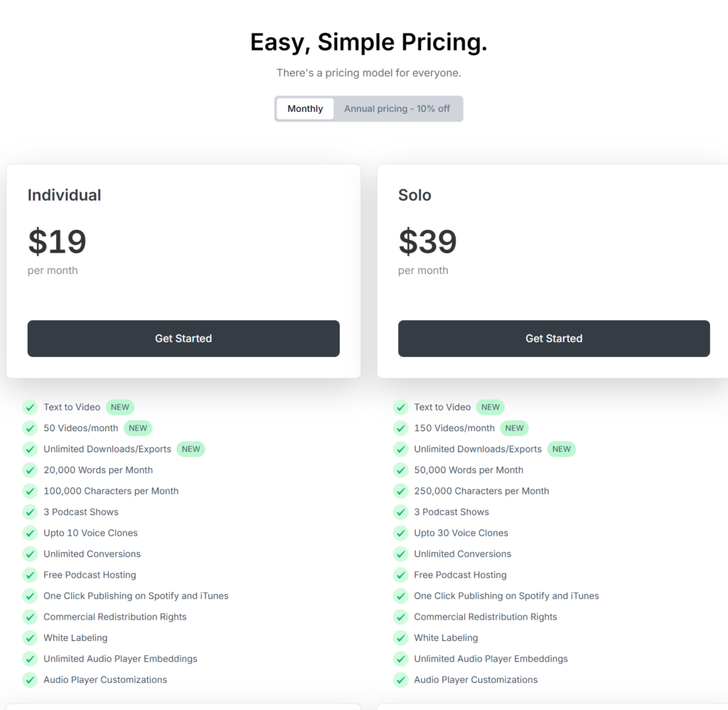Screen dimensions: 728x710
Task: Click checkmark icon beside 250,000 Characters per Month
Action: coord(401,491)
